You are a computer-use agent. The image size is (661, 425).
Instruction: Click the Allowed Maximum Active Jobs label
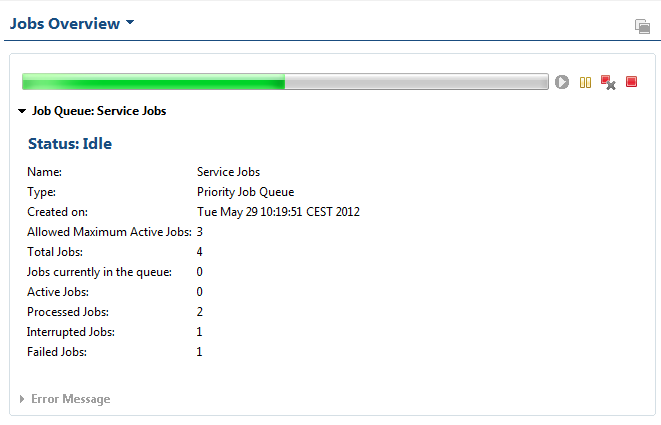108,232
